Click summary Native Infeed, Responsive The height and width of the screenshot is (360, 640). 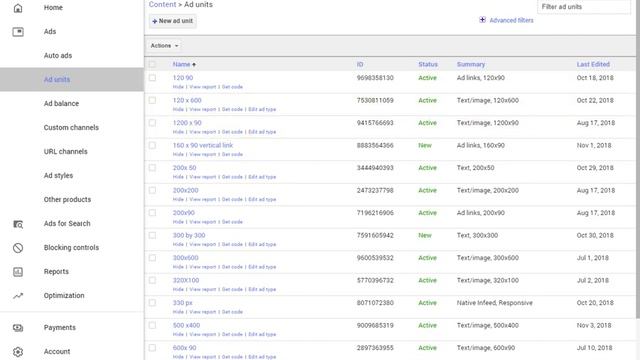point(494,303)
